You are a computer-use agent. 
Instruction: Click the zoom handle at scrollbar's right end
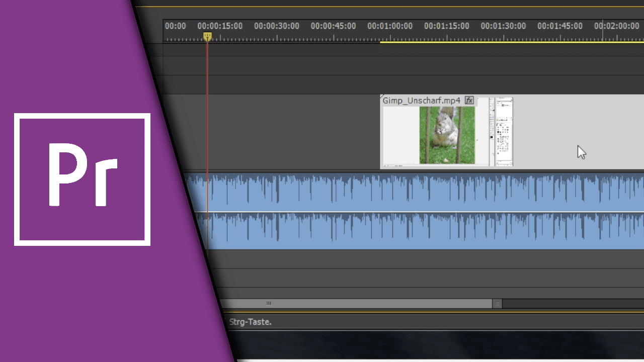coord(497,303)
